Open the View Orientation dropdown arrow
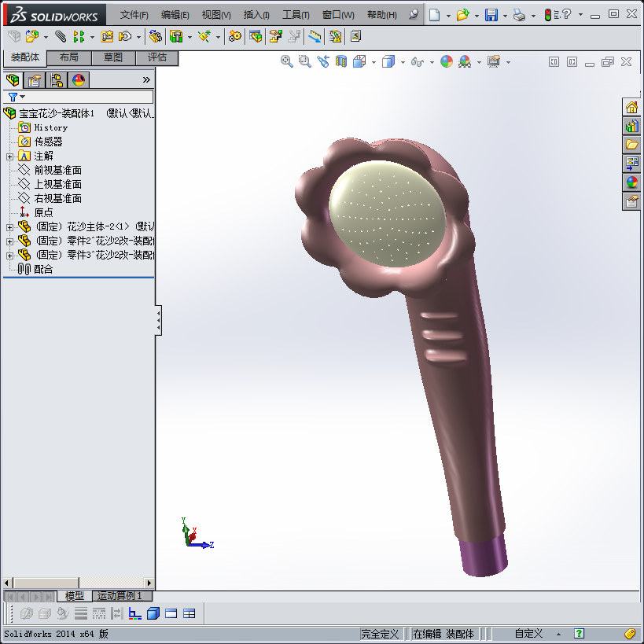This screenshot has height=644, width=644. pos(374,62)
